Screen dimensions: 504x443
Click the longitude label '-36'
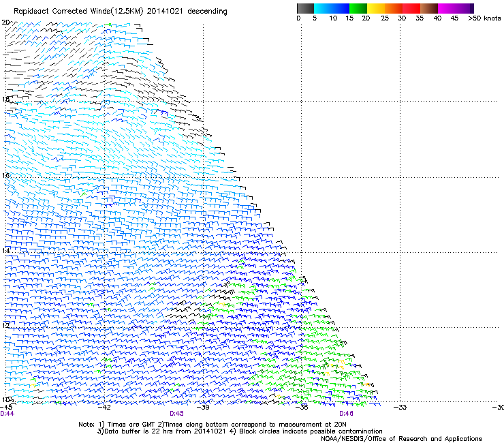click(302, 408)
